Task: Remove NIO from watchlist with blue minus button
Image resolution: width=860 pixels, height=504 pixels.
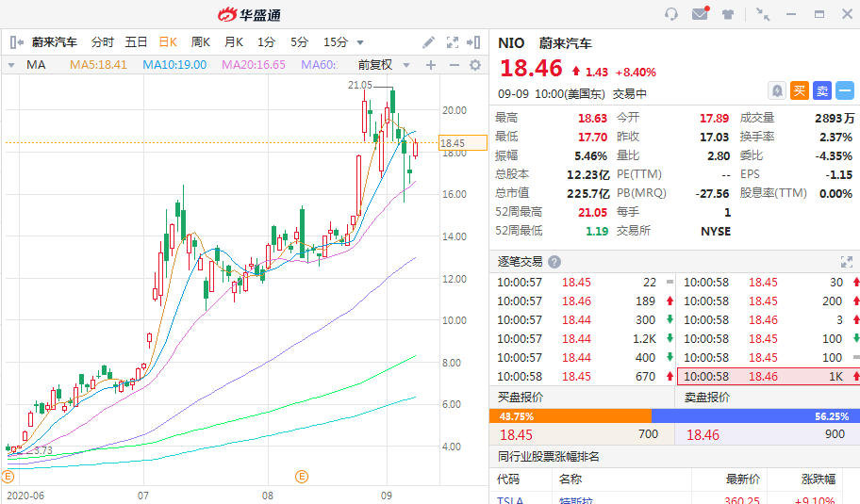Action: coord(845,90)
